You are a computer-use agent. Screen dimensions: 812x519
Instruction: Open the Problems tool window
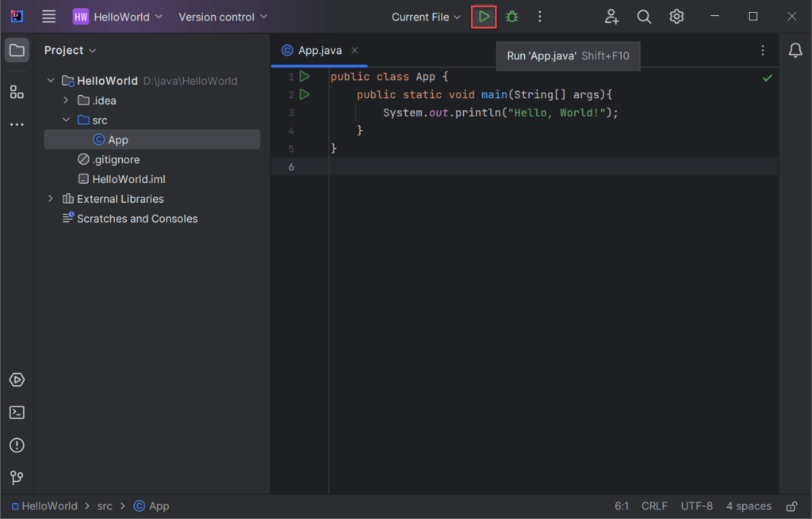(x=17, y=445)
